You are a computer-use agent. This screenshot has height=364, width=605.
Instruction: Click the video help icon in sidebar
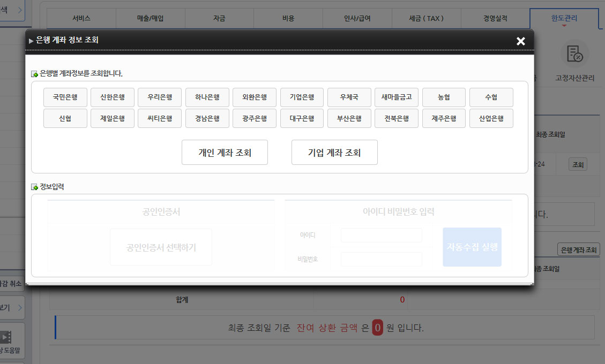tap(6, 337)
